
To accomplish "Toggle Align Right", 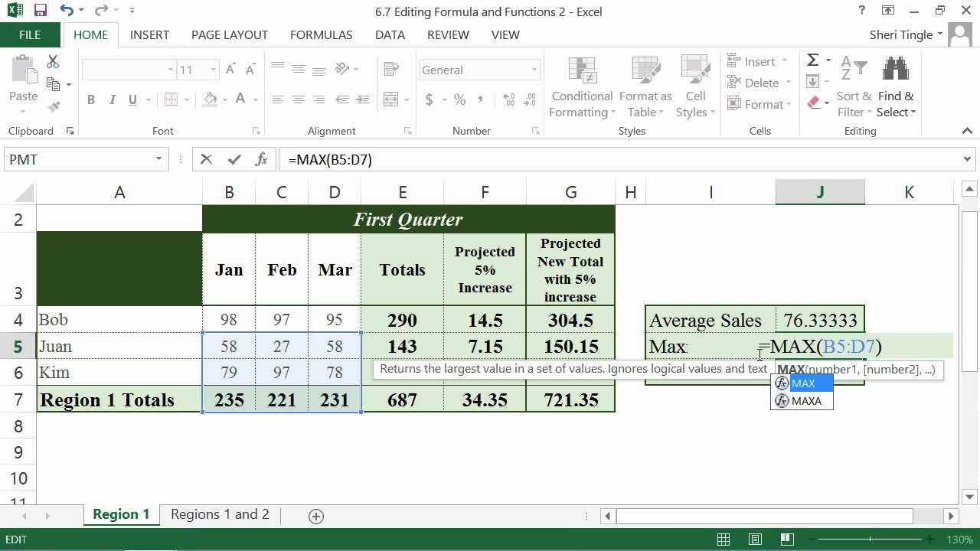I will point(319,99).
